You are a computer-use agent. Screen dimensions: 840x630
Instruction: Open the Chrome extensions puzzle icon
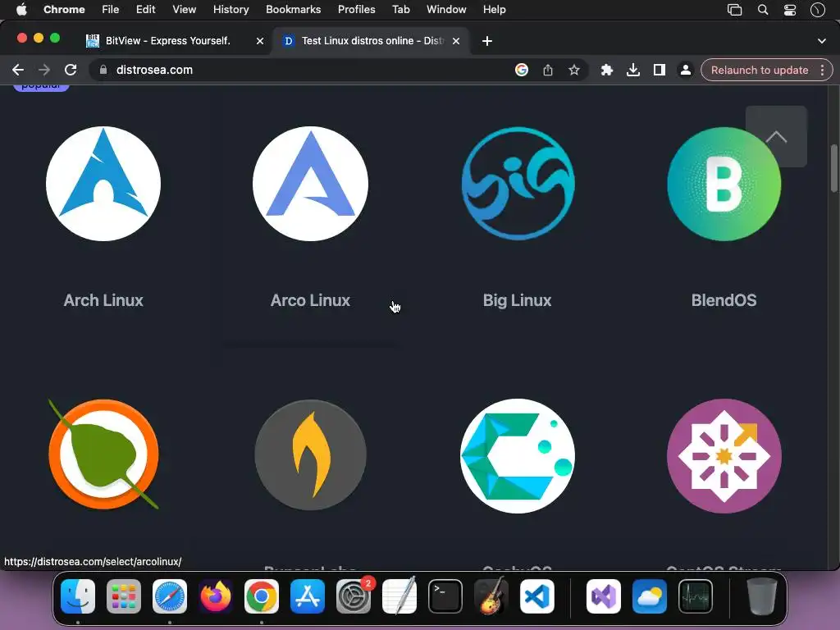pyautogui.click(x=606, y=70)
